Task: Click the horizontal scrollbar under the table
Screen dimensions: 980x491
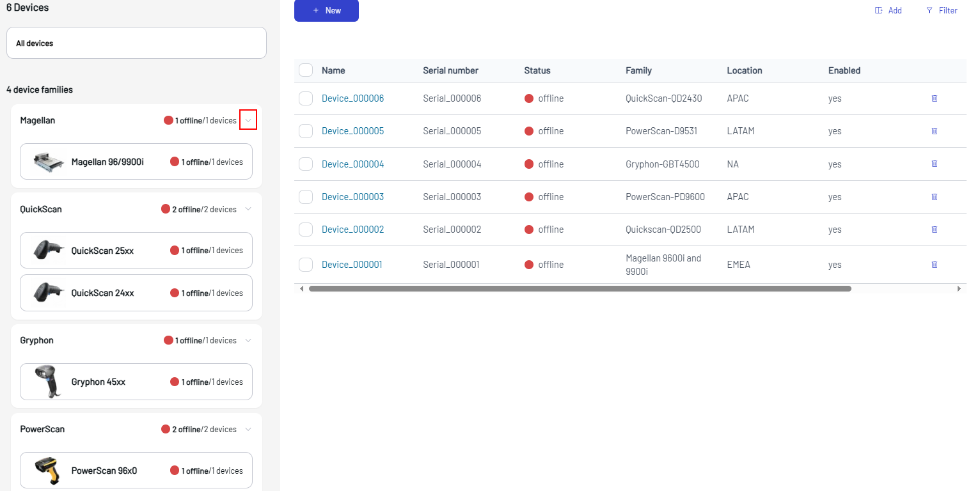Action: 580,288
